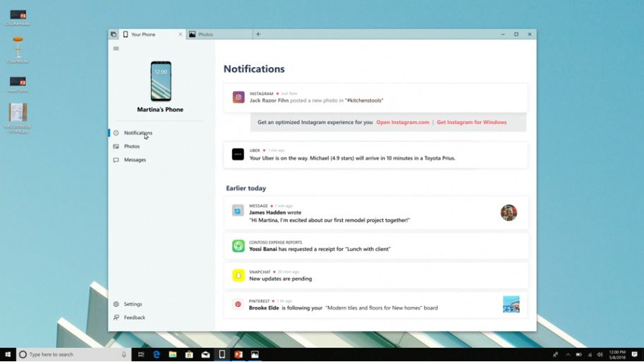This screenshot has height=362, width=644.
Task: Open the Action Center notification icon
Action: (x=635, y=355)
